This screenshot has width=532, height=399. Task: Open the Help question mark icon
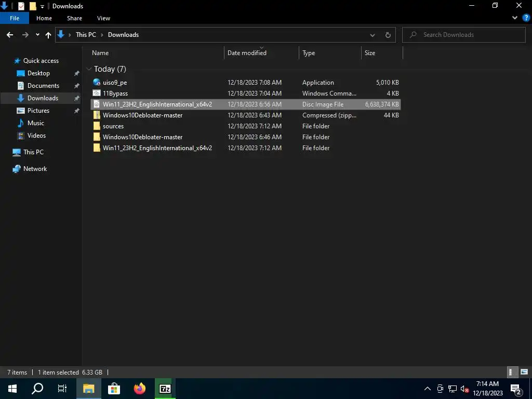coord(526,18)
